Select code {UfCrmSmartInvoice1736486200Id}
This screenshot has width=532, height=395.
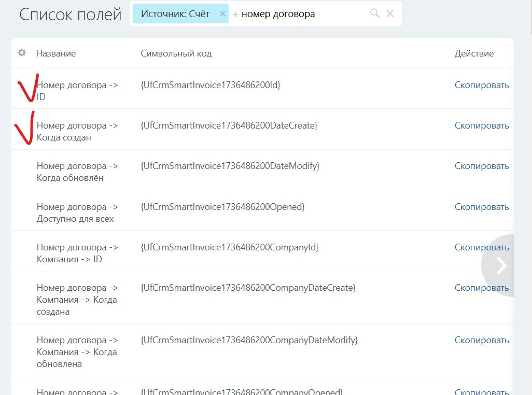(211, 85)
